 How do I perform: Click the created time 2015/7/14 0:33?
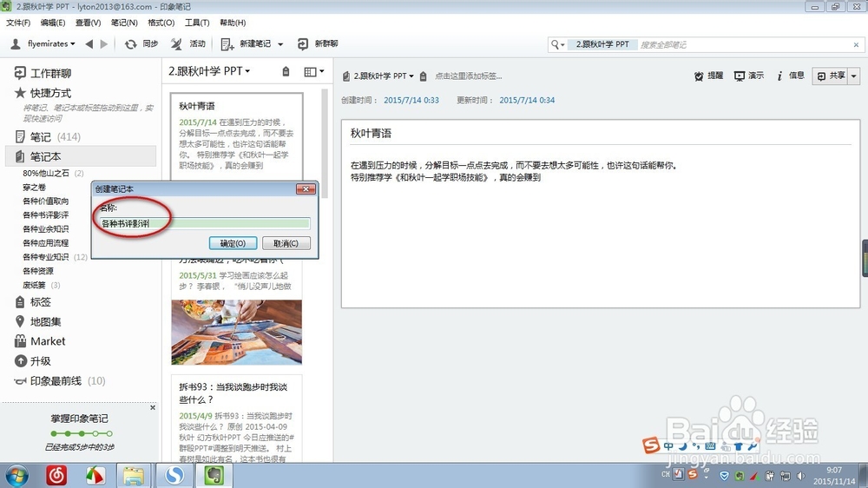click(x=411, y=100)
